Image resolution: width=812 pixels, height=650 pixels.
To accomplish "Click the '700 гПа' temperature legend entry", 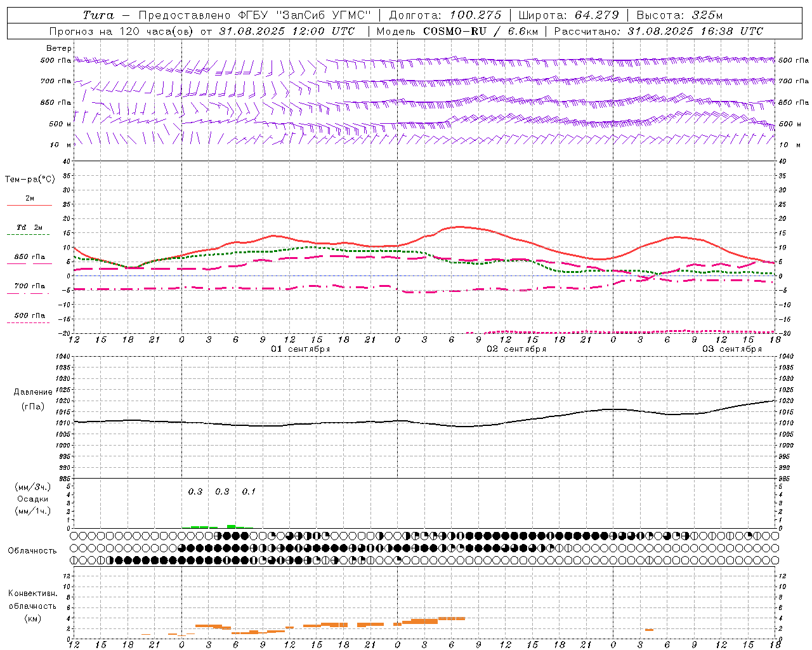I will pos(30,286).
